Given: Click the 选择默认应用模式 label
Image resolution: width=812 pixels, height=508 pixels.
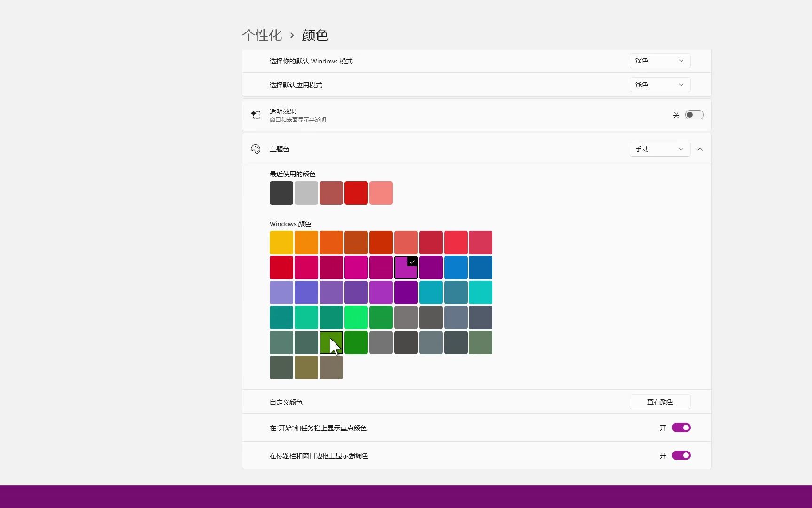Looking at the screenshot, I should click(296, 85).
